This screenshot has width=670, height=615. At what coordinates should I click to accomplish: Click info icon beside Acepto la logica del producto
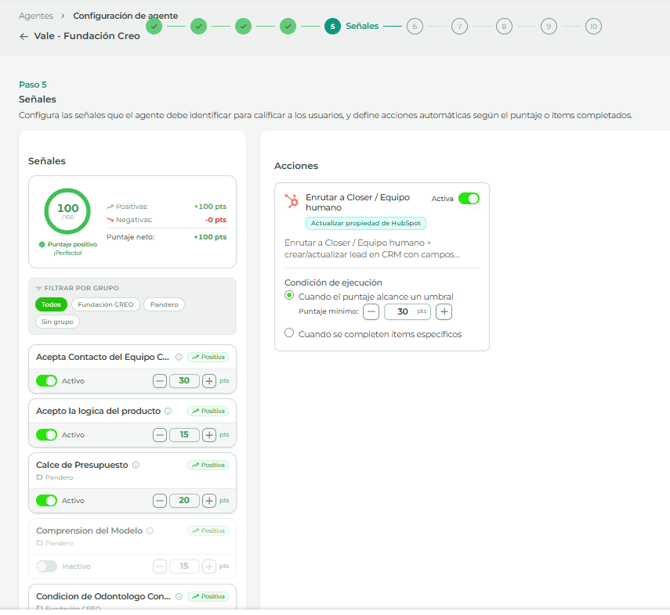(168, 411)
